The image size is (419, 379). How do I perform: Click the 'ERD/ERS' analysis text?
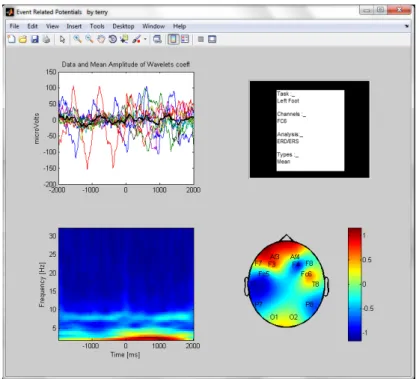[x=288, y=141]
